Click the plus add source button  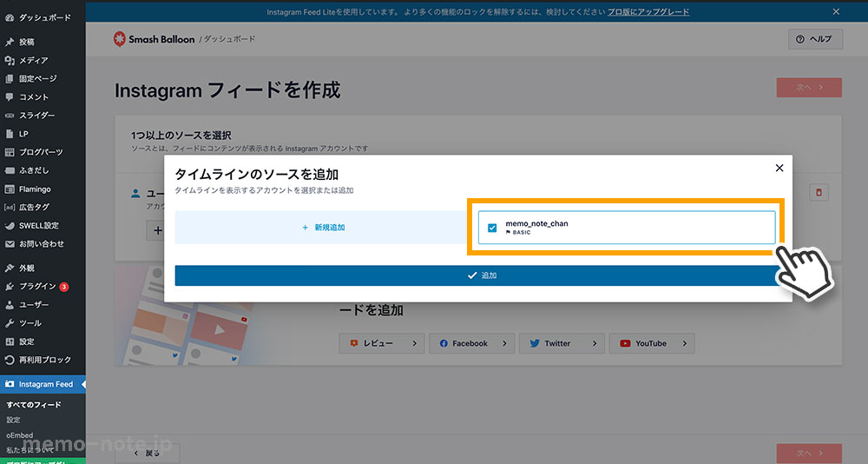158,230
